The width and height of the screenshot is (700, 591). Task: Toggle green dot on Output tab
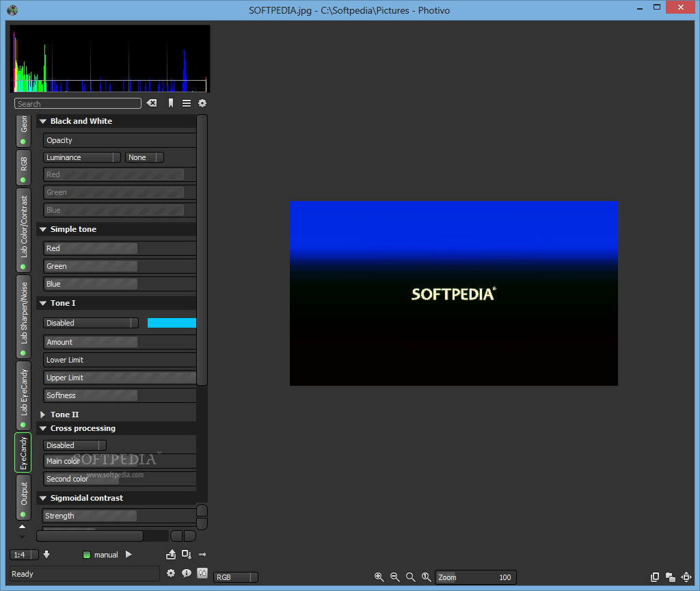23,514
